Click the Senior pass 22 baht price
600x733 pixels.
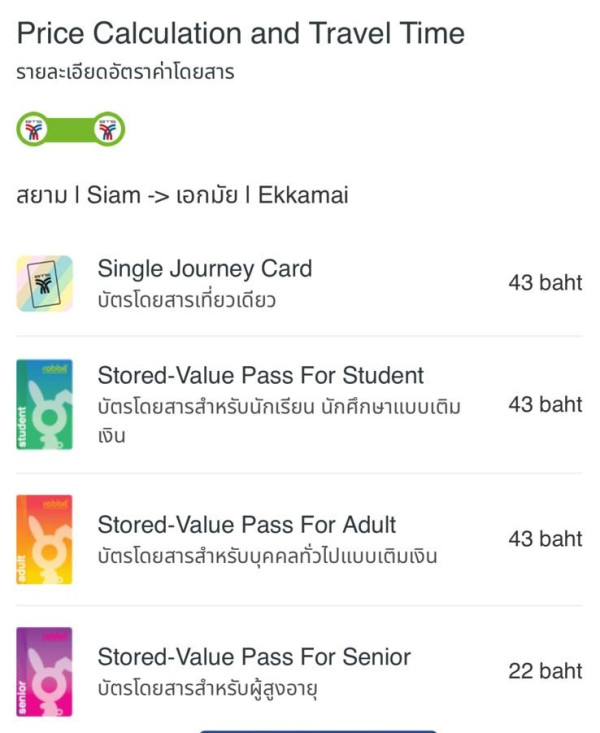pyautogui.click(x=544, y=671)
